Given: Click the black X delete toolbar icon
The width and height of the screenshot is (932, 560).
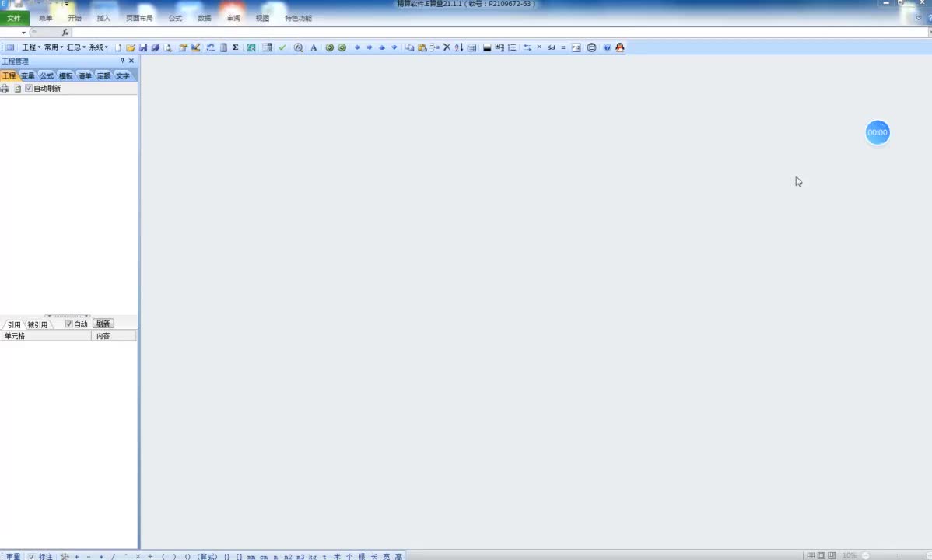Looking at the screenshot, I should pyautogui.click(x=447, y=47).
